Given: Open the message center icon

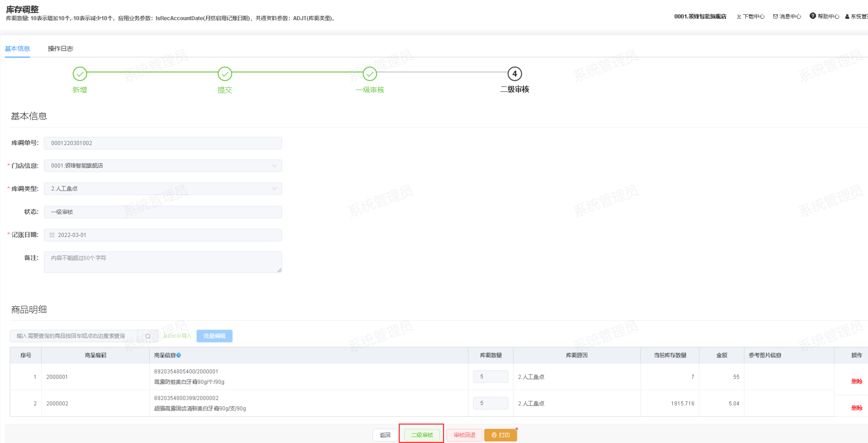Looking at the screenshot, I should click(x=775, y=17).
